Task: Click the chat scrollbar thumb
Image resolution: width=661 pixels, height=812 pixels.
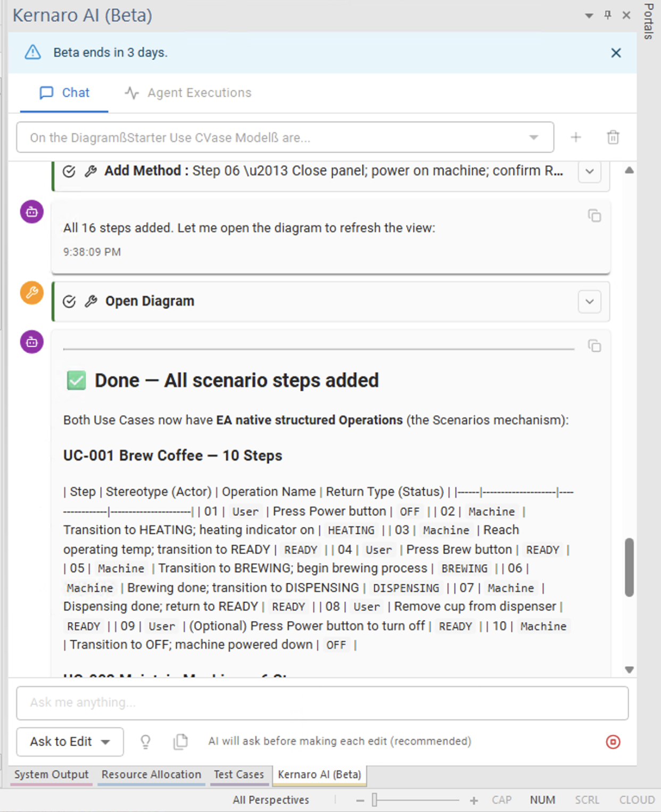Action: [629, 567]
